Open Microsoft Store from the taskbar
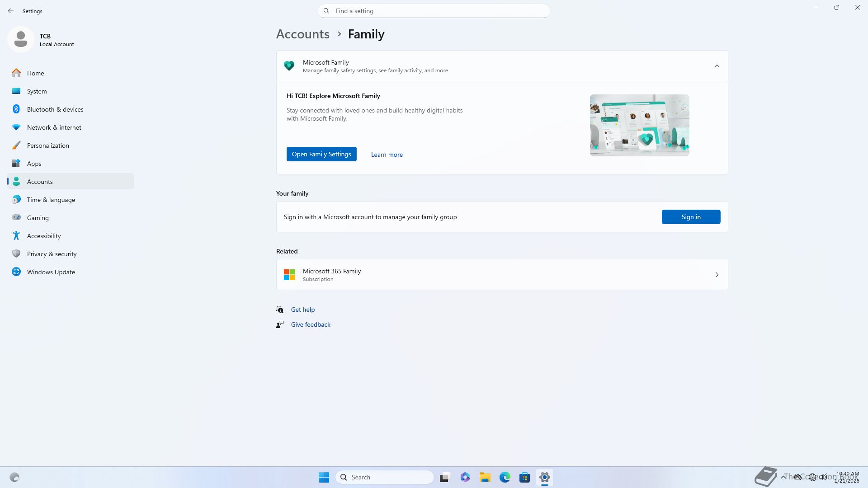This screenshot has width=868, height=488. (524, 477)
